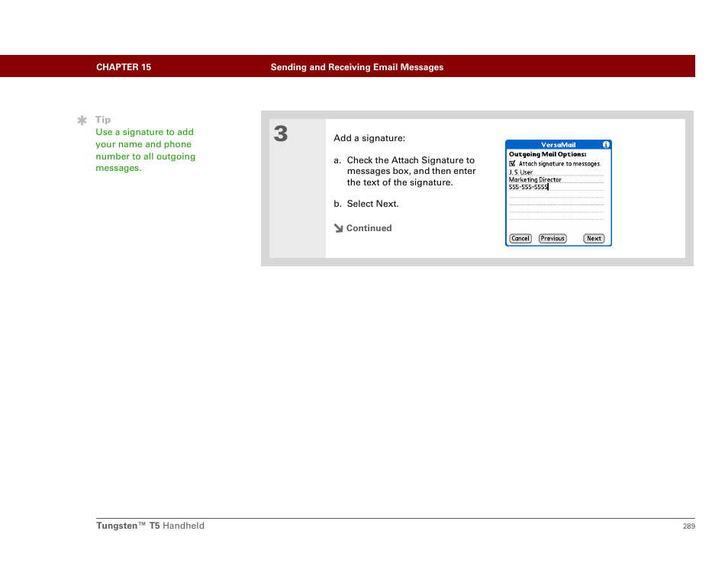
Task: Click Sending and Receiving Email Messages title
Action: point(357,67)
